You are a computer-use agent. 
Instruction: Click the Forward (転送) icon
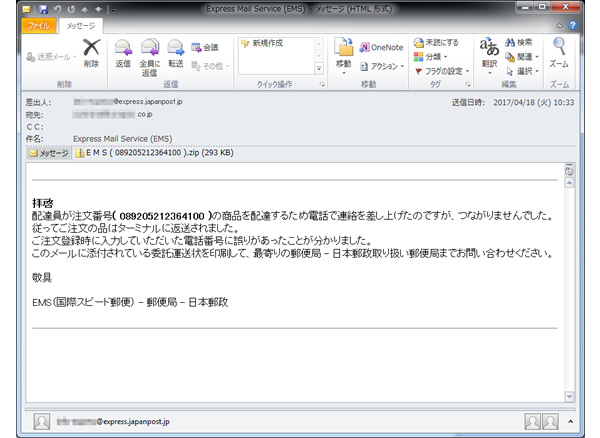point(176,48)
